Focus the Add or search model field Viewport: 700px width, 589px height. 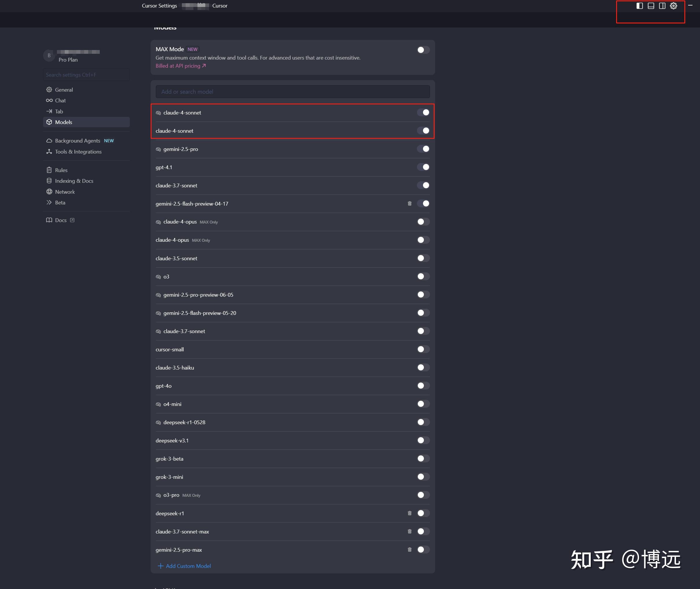[292, 91]
